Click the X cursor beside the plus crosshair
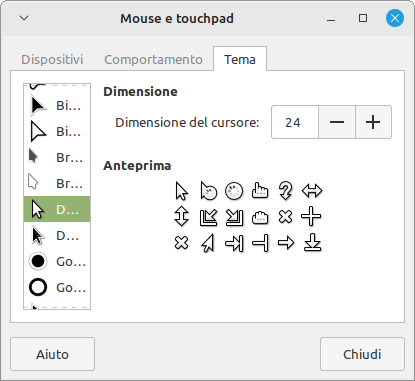The image size is (415, 381). pos(286,217)
